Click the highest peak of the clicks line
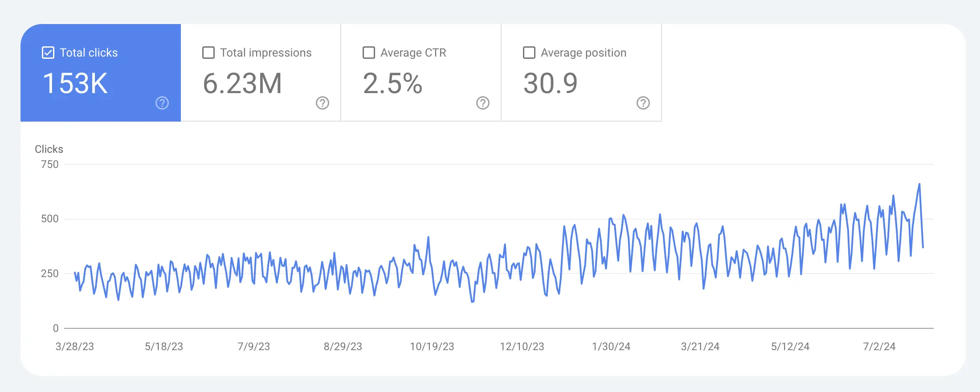 click(919, 184)
